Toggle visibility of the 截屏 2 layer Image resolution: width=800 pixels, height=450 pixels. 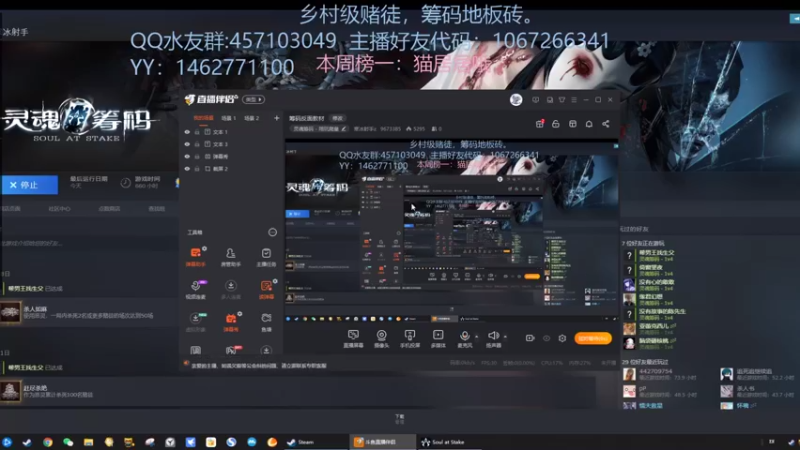pyautogui.click(x=187, y=168)
